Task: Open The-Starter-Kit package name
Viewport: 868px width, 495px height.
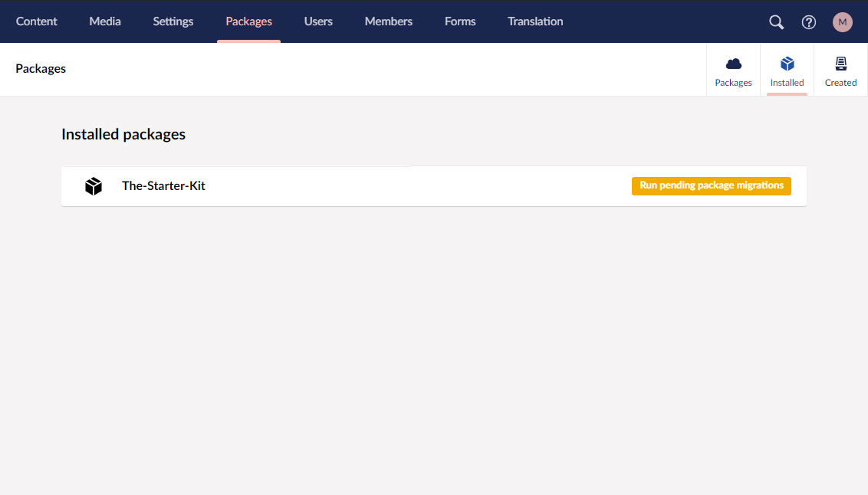Action: pos(163,186)
